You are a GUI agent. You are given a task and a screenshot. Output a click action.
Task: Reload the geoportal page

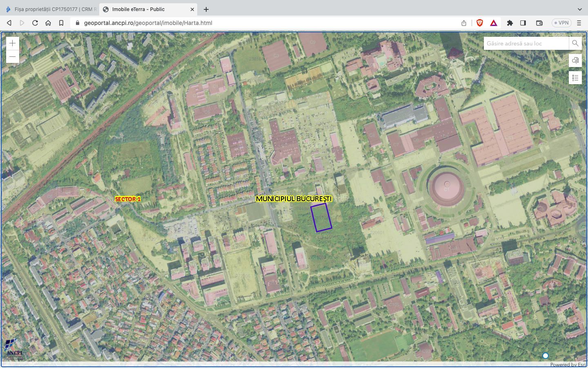(x=35, y=23)
